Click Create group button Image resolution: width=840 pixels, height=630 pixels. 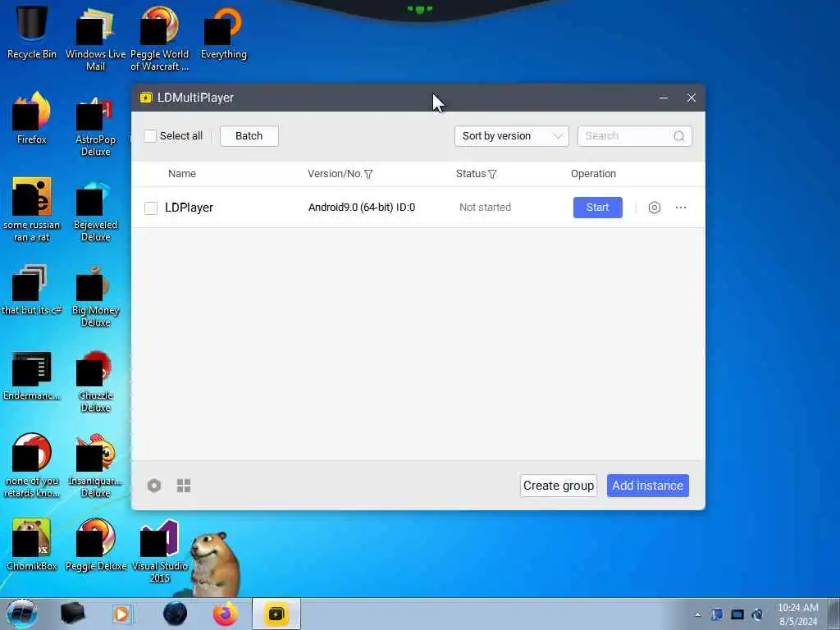[x=558, y=486]
